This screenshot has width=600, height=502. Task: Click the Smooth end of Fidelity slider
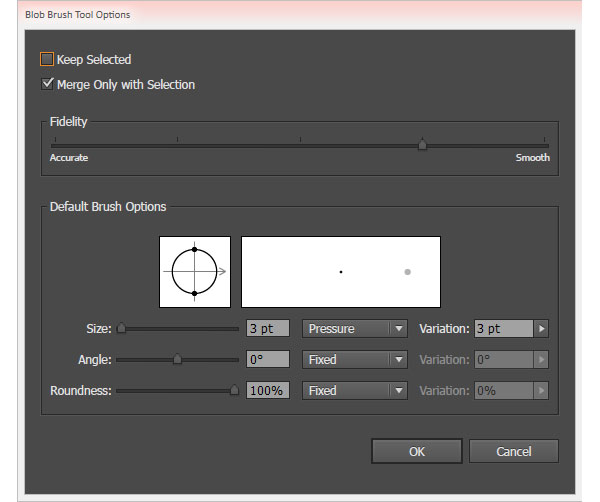545,146
